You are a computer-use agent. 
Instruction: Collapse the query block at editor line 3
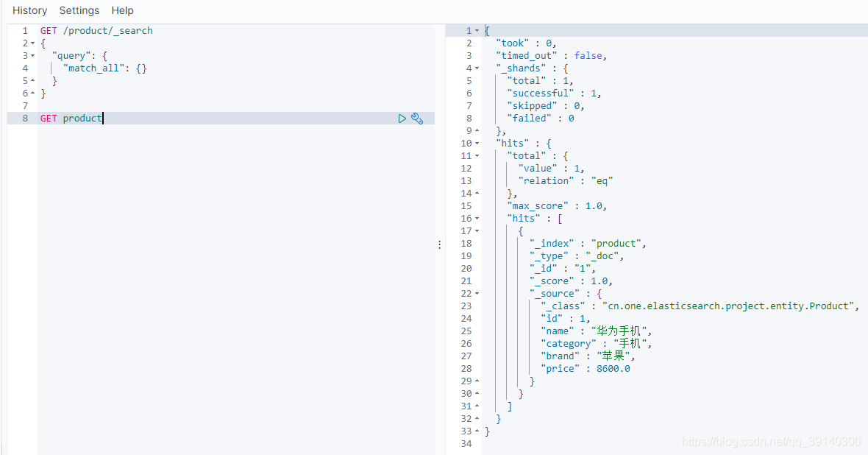pos(32,56)
